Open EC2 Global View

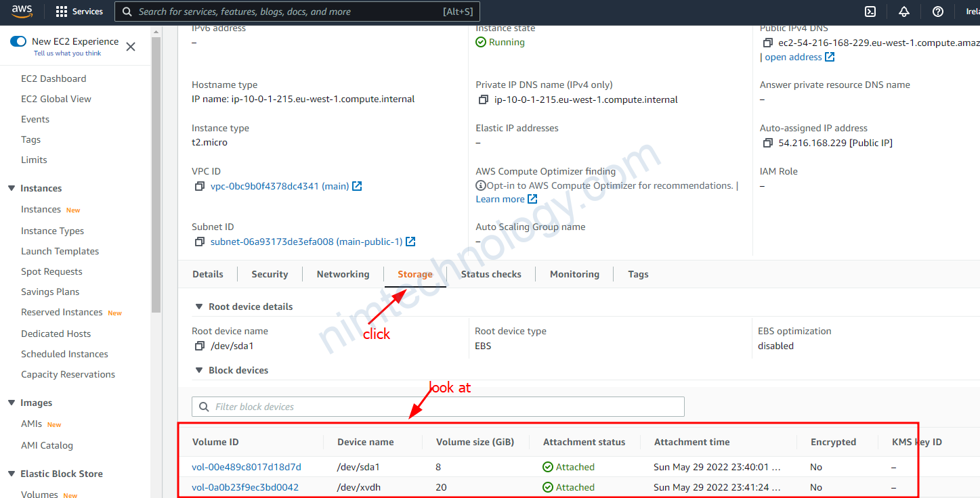pyautogui.click(x=56, y=99)
